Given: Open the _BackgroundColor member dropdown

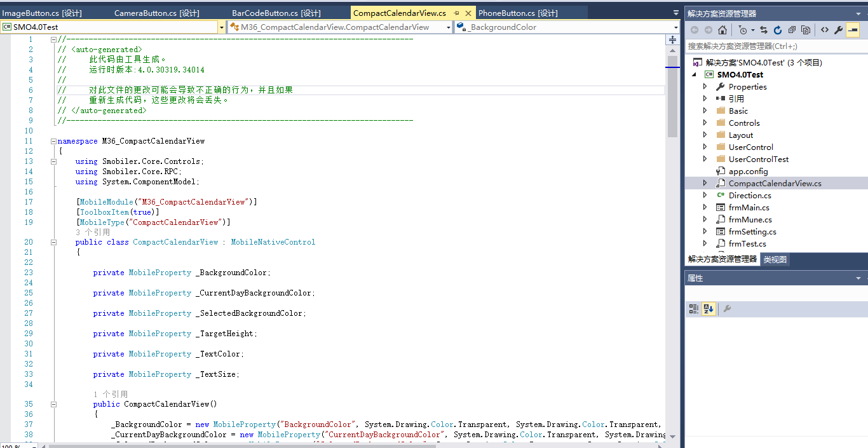Looking at the screenshot, I should [x=675, y=27].
